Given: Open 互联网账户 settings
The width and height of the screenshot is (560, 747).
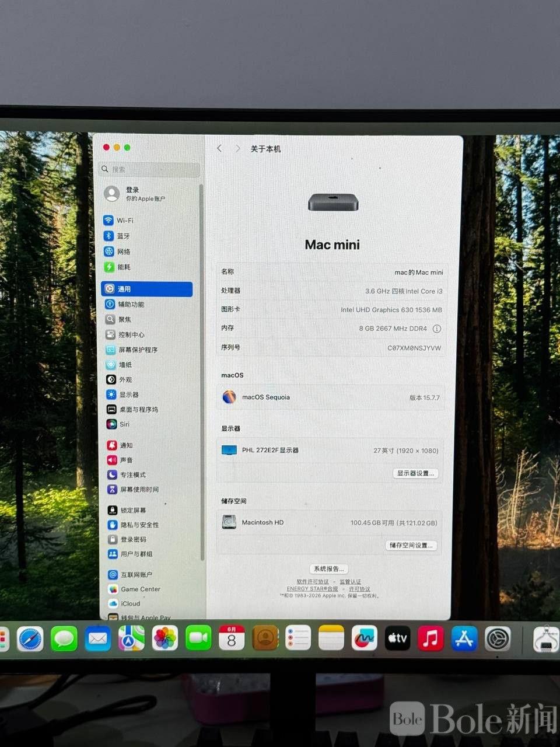Looking at the screenshot, I should 131,575.
